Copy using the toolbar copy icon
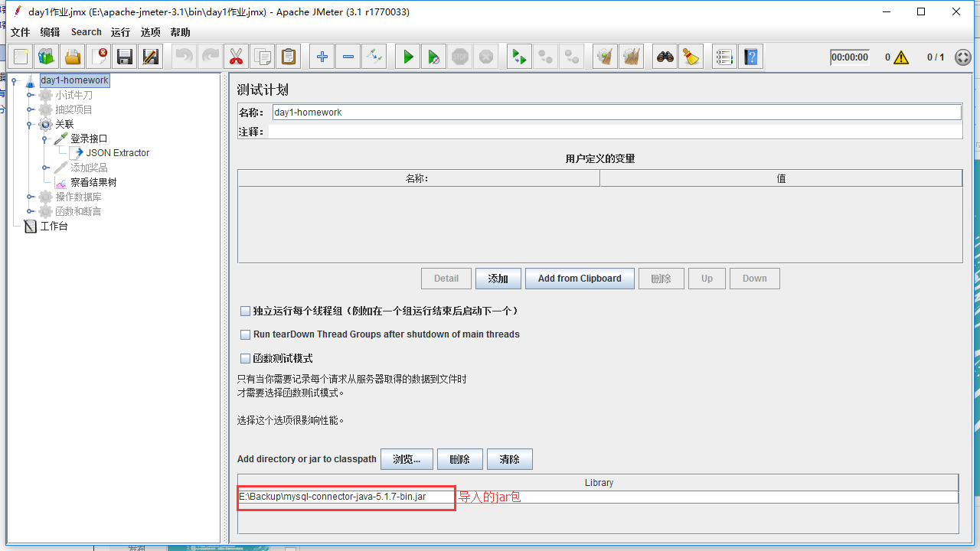The width and height of the screenshot is (980, 551). point(262,57)
